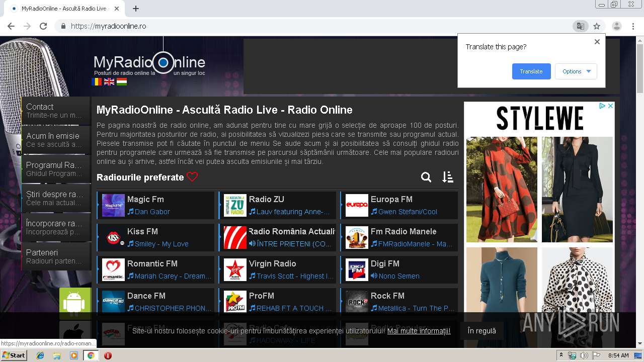
Task: Go back to previous page
Action: [x=11, y=26]
